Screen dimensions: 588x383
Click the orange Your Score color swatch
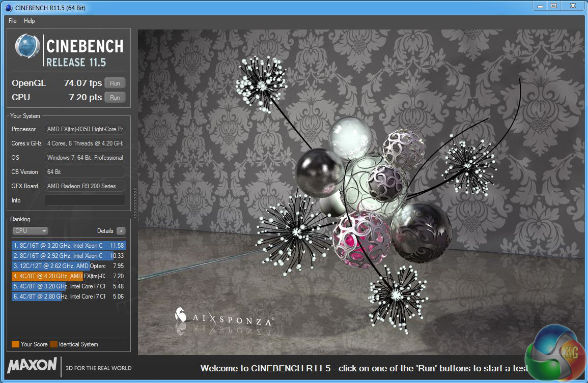[x=15, y=344]
